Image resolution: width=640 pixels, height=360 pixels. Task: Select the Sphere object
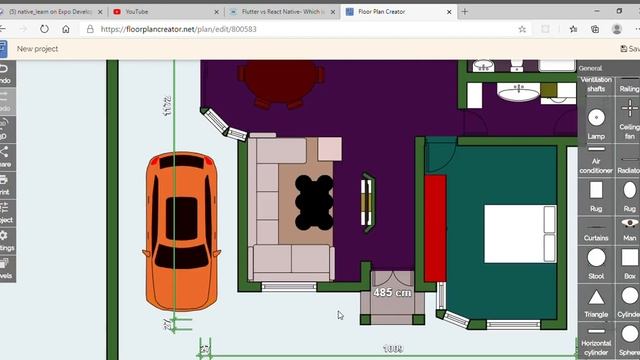[629, 341]
